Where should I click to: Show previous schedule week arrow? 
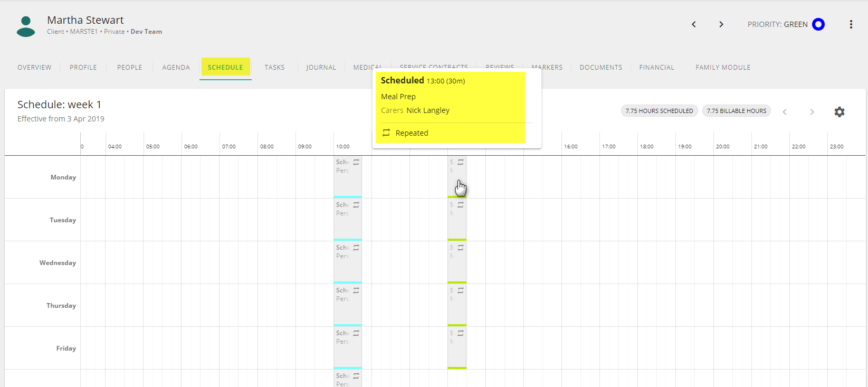(785, 112)
